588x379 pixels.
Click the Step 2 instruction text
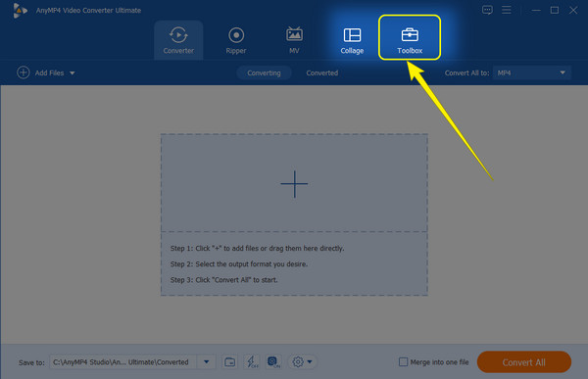pos(239,263)
